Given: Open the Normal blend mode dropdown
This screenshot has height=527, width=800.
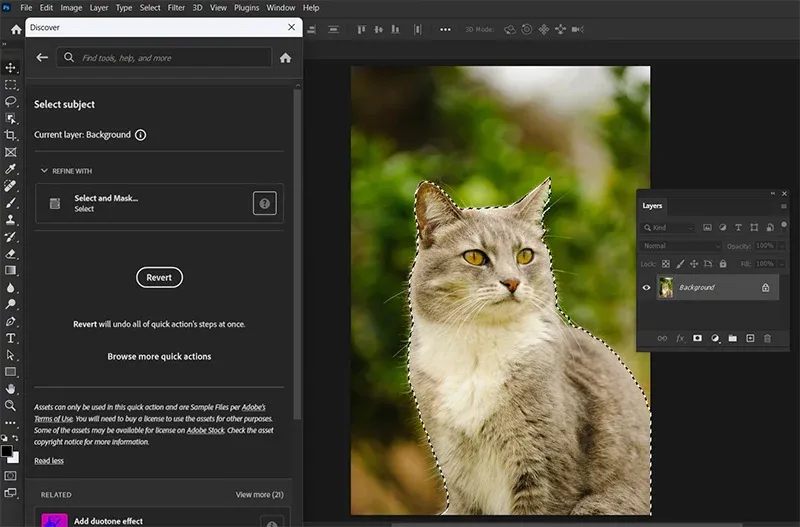Looking at the screenshot, I should [x=681, y=246].
